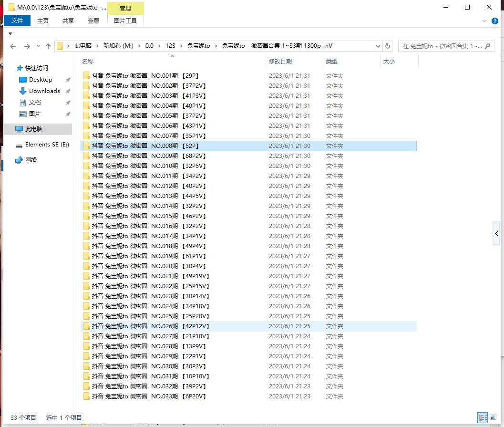
Task: Open the 图片工具 ribbon tab
Action: tap(125, 21)
